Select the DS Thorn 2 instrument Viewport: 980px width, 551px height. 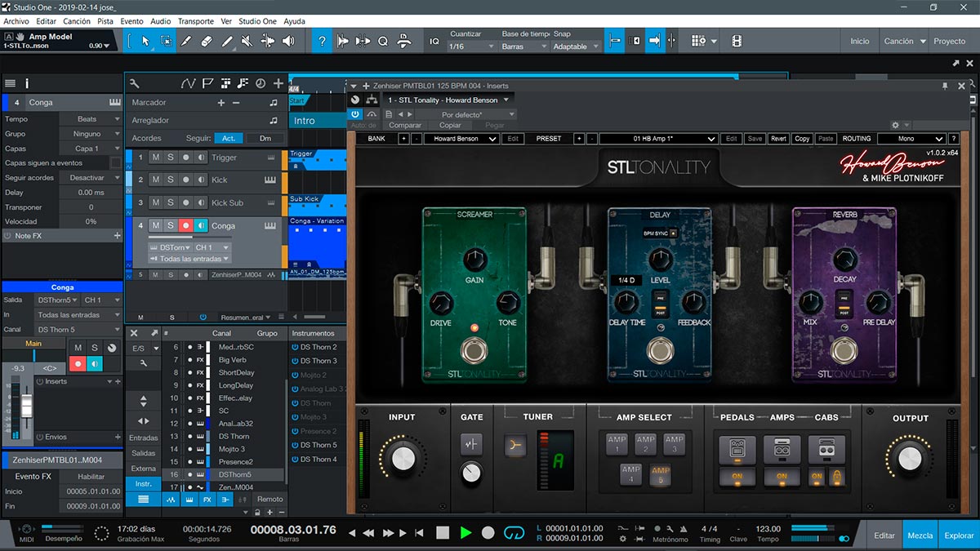(x=318, y=347)
